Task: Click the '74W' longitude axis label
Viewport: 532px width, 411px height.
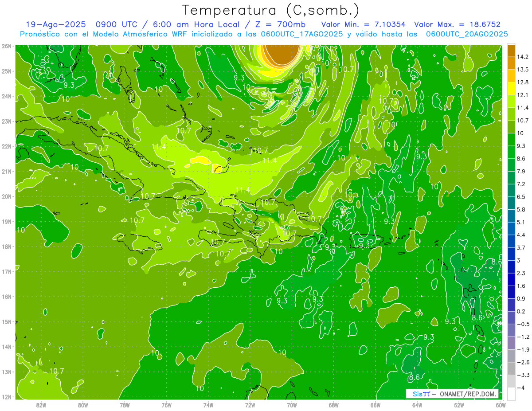Action: tap(208, 405)
